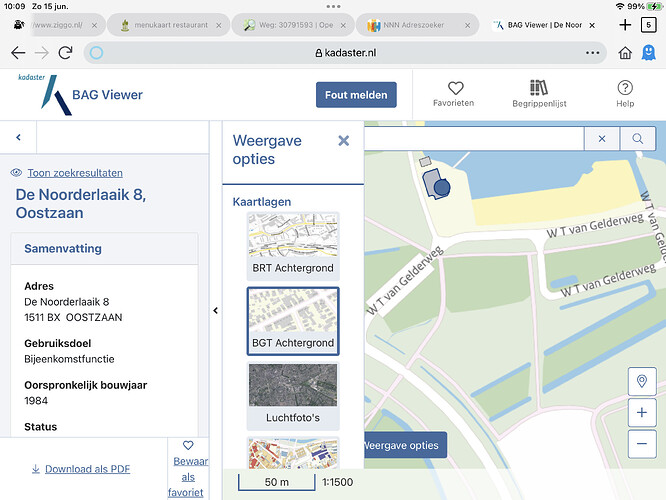The image size is (666, 500).
Task: Click the Fout melden button
Action: (356, 95)
